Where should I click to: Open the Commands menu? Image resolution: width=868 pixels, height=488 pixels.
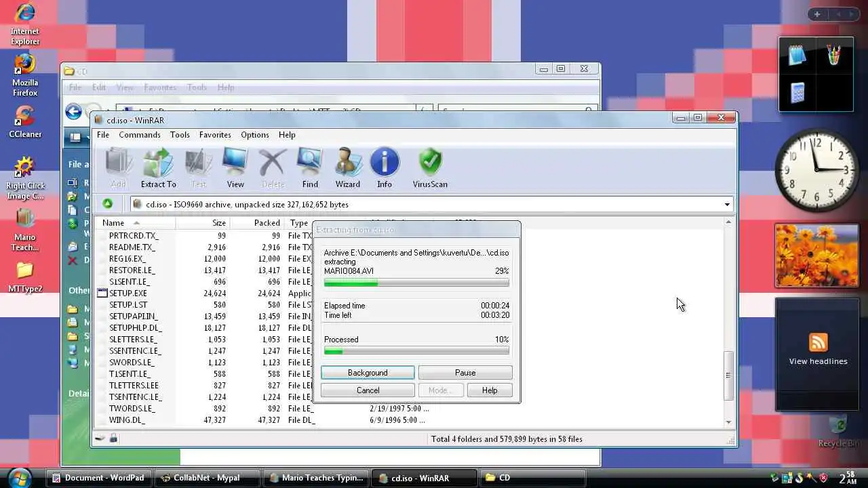pos(140,135)
